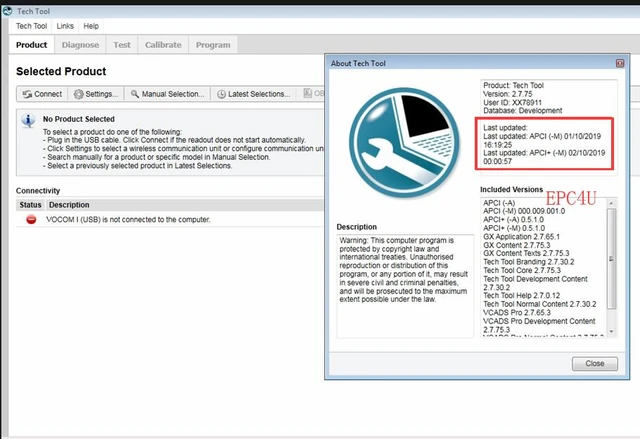
Task: Click 'Version: 2.7.75' text in About dialog
Action: (508, 94)
